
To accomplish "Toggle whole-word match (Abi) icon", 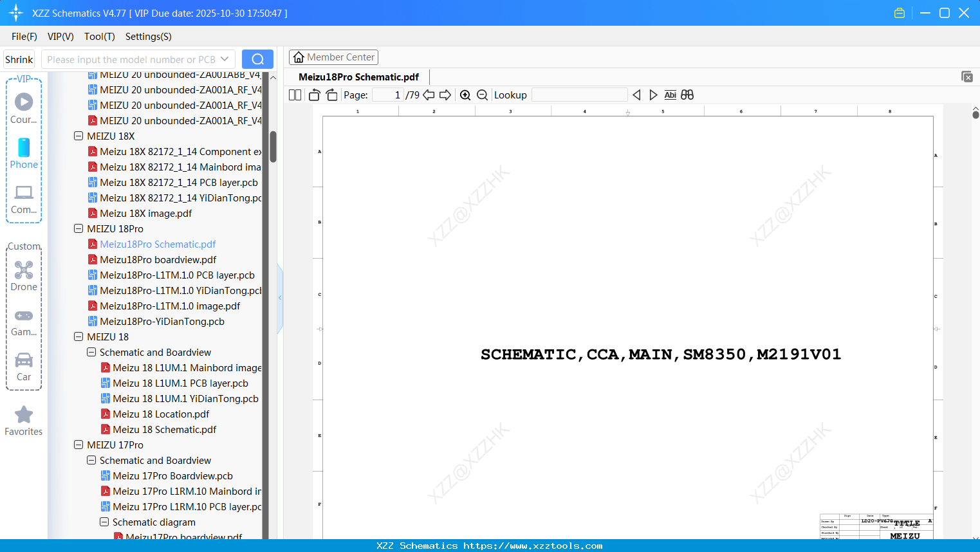I will pos(670,95).
